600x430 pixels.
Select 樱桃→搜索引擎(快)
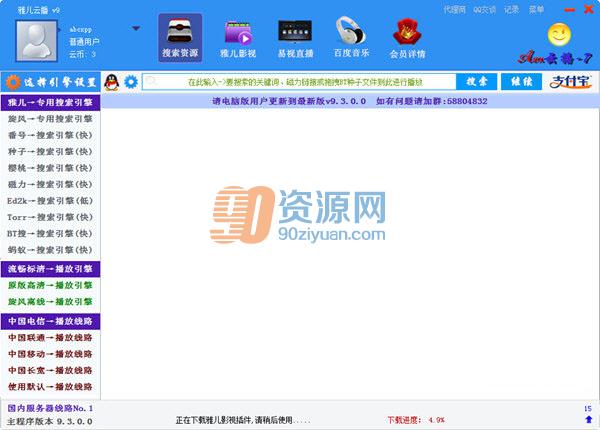pyautogui.click(x=51, y=168)
